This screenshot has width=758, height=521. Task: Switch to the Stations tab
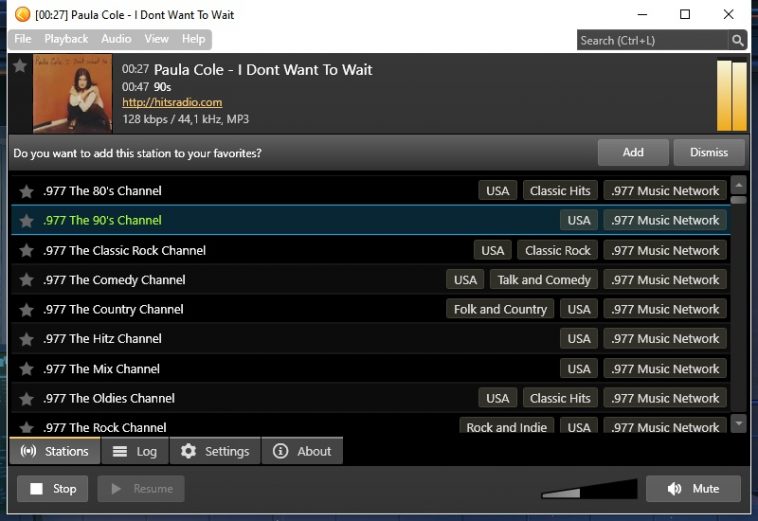click(55, 451)
